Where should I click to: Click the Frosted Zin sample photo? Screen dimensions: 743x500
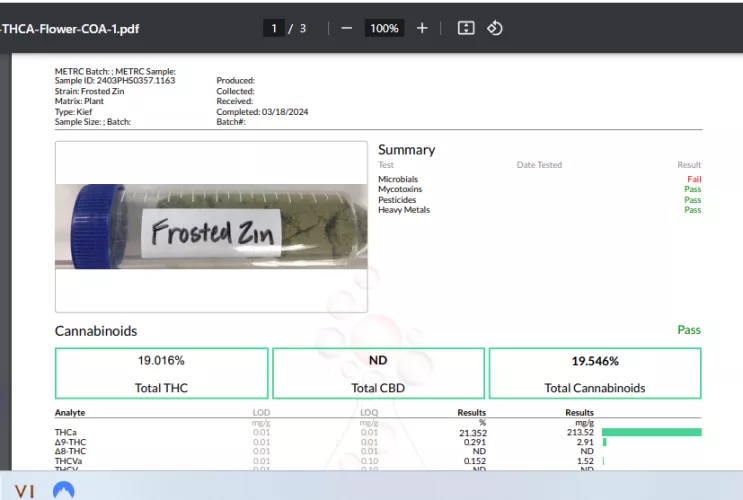coord(211,227)
